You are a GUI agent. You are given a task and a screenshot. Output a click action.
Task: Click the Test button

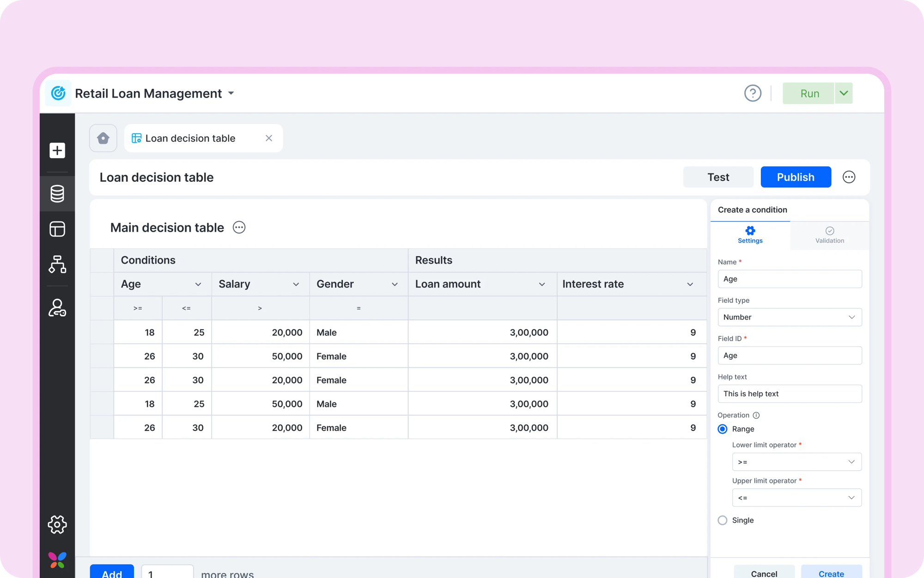[x=718, y=177]
